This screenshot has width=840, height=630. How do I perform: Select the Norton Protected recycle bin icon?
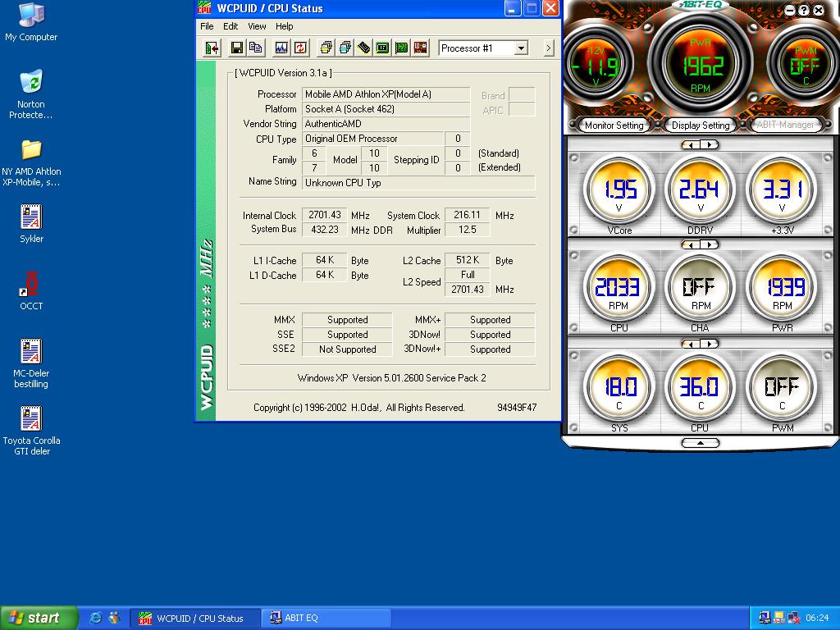[31, 94]
